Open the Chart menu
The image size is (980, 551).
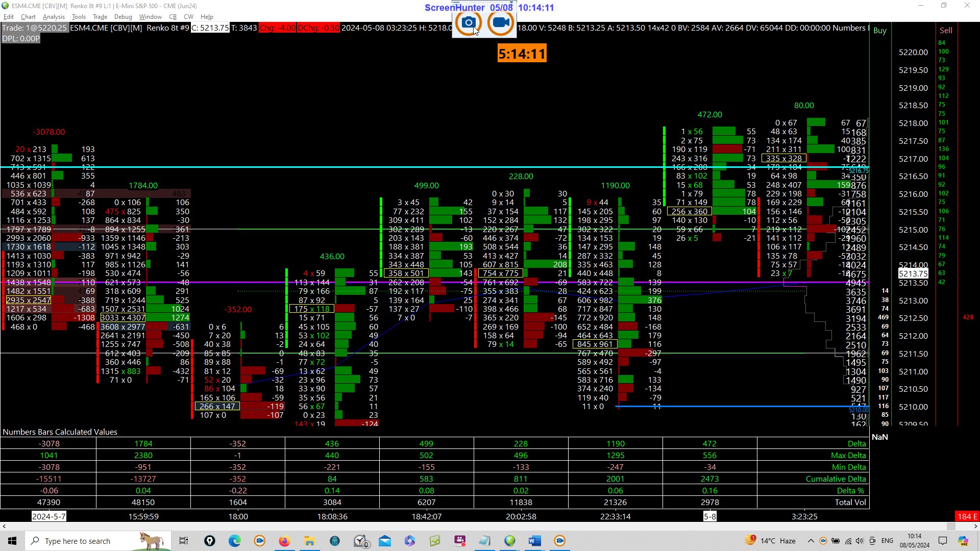[x=28, y=17]
